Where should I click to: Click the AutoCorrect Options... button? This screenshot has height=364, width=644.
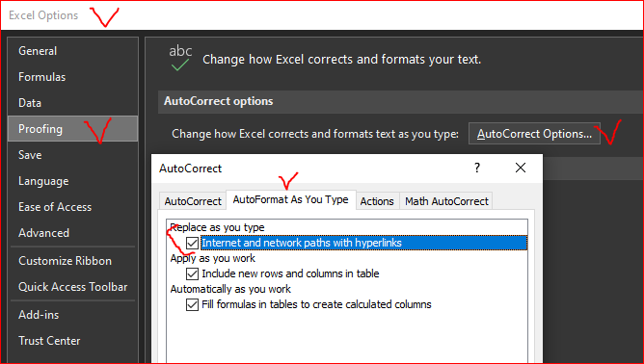point(534,134)
